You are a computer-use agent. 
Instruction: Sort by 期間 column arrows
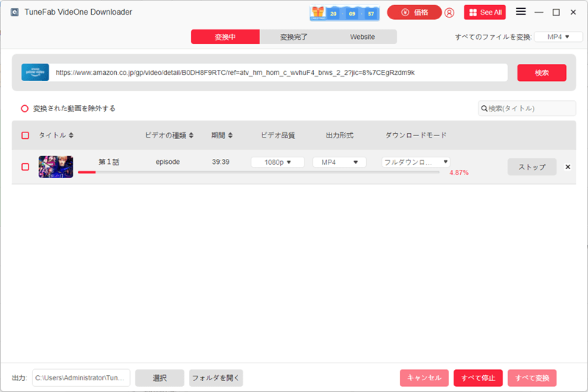pos(230,135)
